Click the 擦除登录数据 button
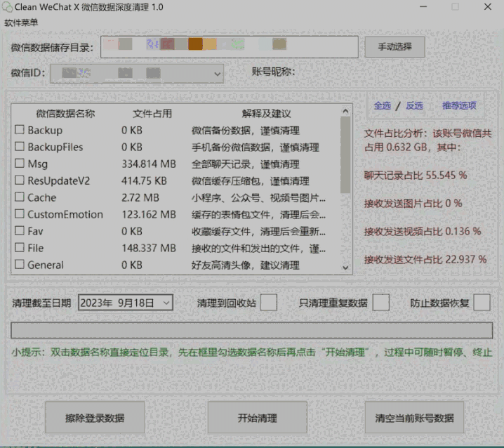Image resolution: width=504 pixels, height=448 pixels. point(95,417)
